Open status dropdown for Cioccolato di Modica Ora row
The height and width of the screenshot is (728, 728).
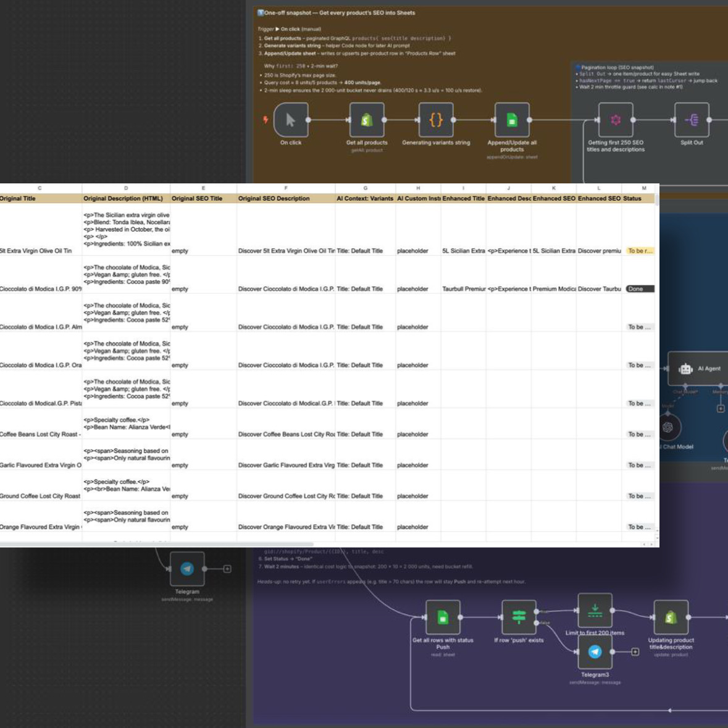click(640, 365)
